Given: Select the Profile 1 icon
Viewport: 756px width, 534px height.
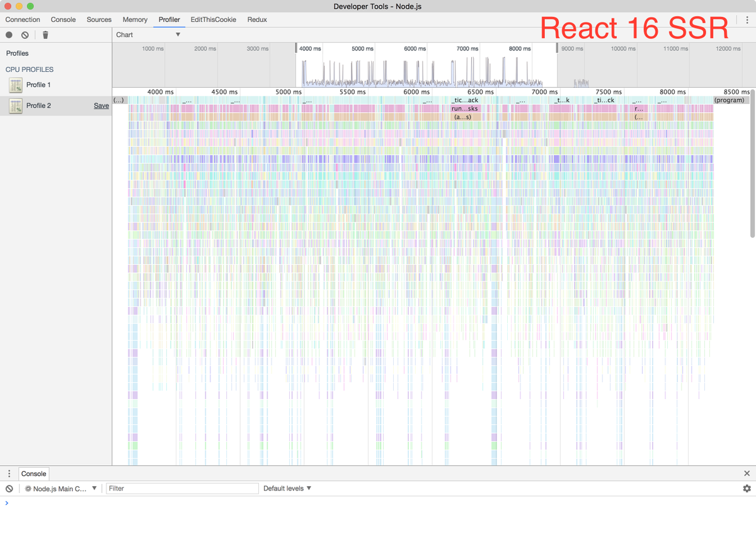Looking at the screenshot, I should [16, 85].
